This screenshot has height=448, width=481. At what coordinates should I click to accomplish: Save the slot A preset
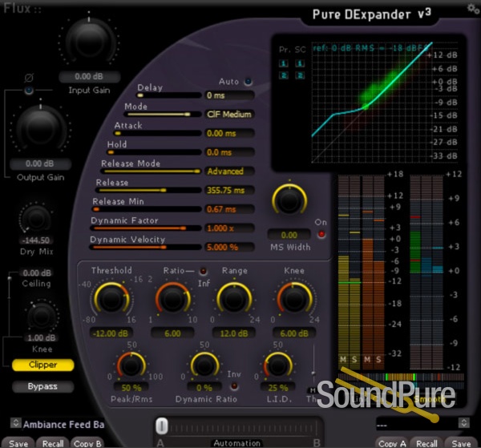point(18,443)
